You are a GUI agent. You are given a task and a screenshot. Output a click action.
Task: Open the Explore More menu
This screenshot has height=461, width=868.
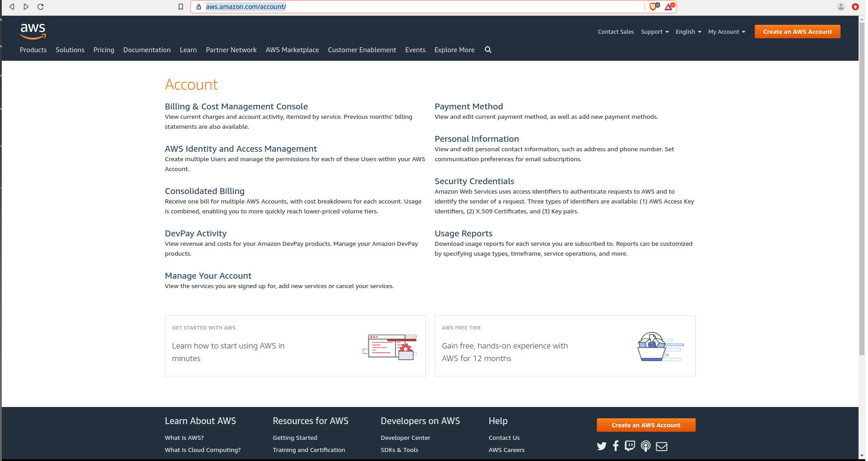point(454,50)
